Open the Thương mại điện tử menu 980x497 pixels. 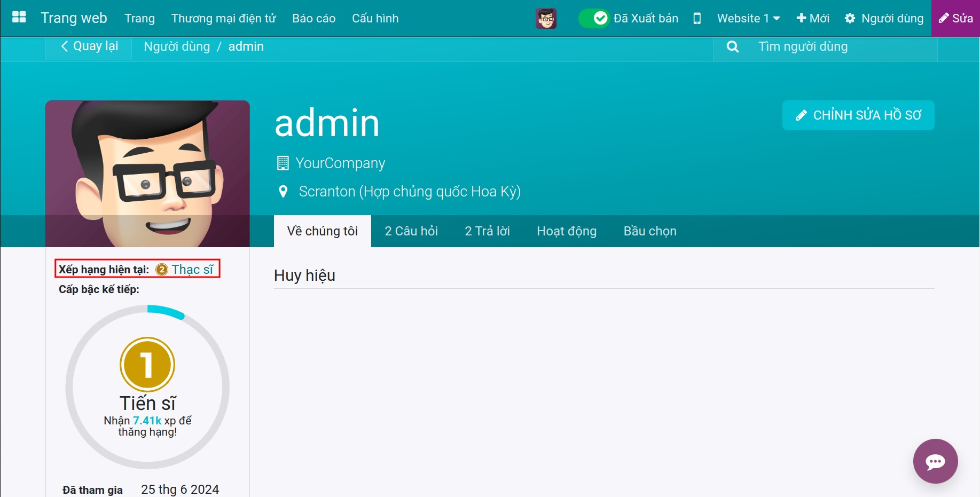click(x=224, y=19)
